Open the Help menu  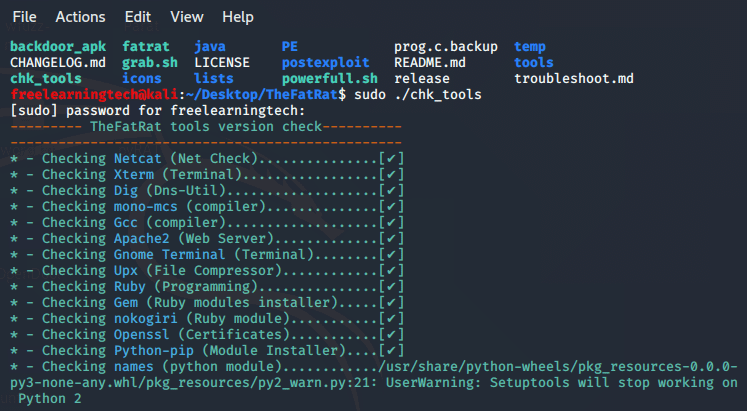pos(238,17)
